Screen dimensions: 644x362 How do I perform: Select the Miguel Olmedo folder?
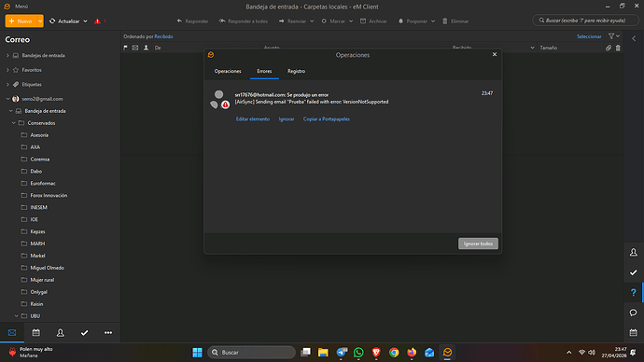tap(48, 268)
